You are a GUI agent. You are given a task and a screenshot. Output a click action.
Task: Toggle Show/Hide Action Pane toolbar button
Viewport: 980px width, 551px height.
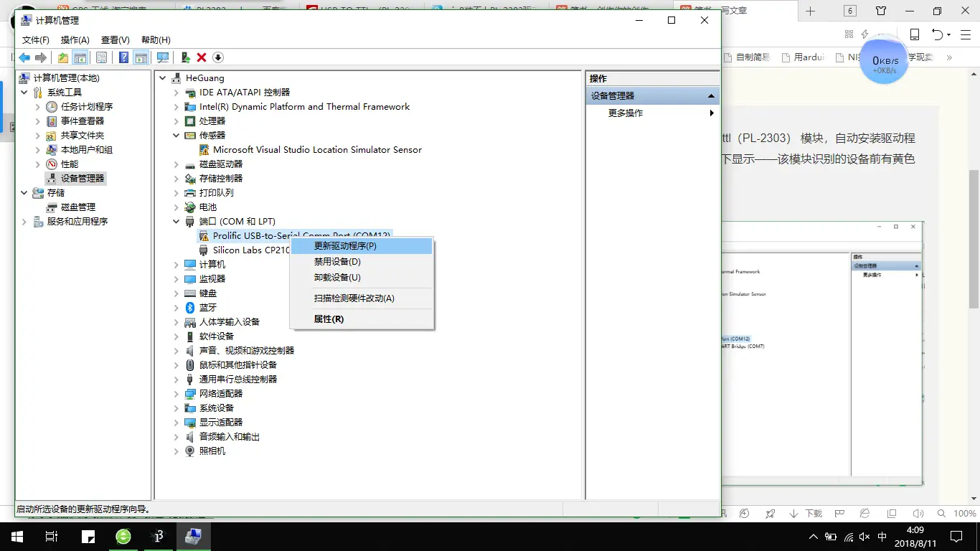click(x=141, y=57)
